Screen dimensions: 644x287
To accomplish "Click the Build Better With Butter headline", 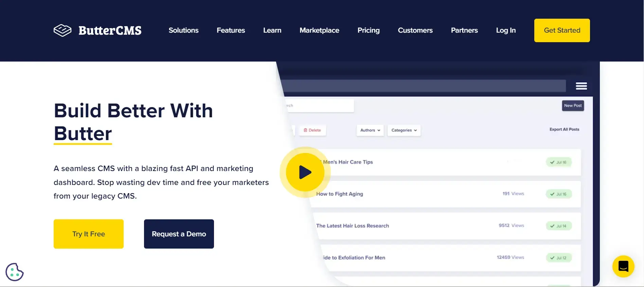I will coord(133,122).
